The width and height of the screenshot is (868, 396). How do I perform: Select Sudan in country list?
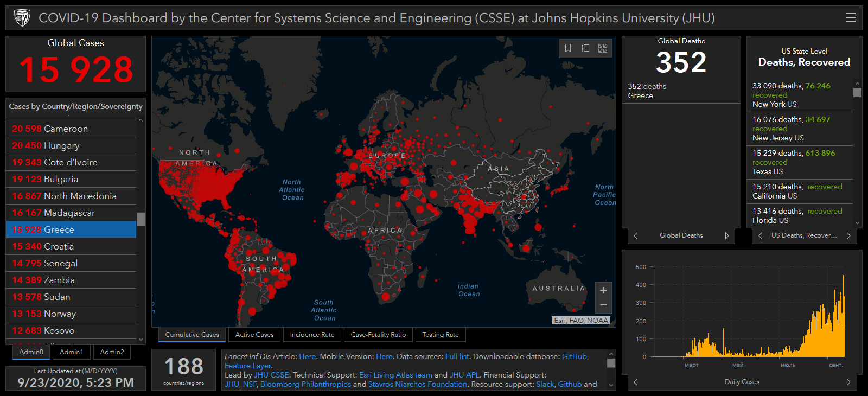(71, 297)
